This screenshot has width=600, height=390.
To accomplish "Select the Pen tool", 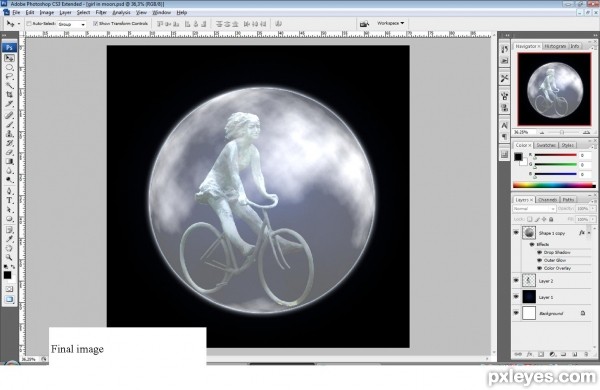I will pos(9,191).
